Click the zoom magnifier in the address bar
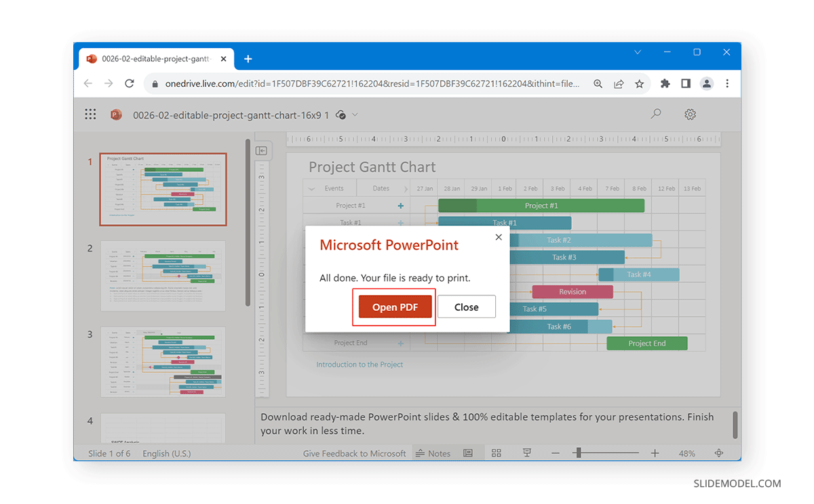This screenshot has width=814, height=504. (598, 83)
